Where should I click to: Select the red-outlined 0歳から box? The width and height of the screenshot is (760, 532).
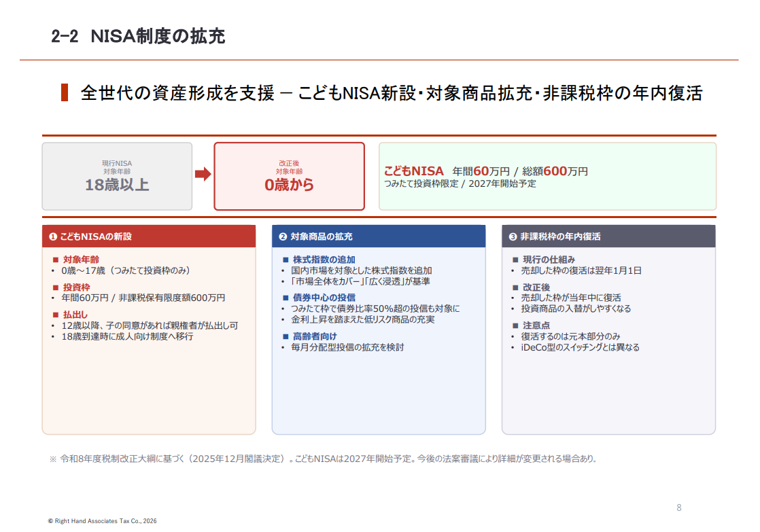click(x=289, y=176)
